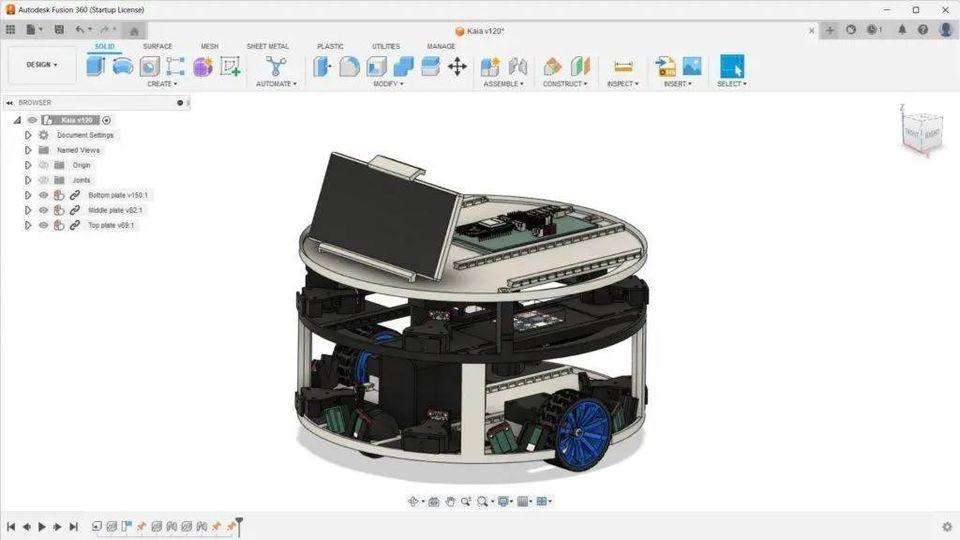Viewport: 960px width, 540px height.
Task: Open the File menu dropdown
Action: (x=34, y=29)
